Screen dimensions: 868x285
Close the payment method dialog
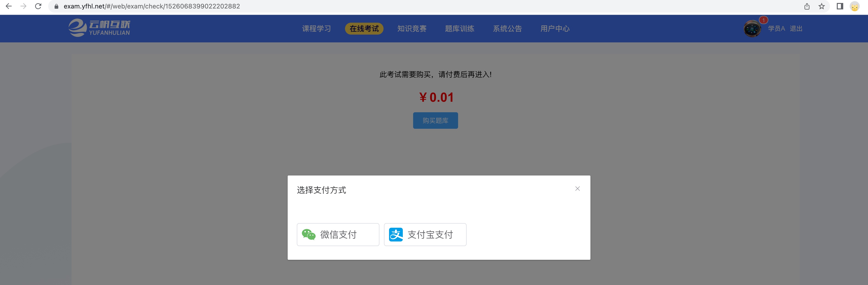(x=577, y=189)
